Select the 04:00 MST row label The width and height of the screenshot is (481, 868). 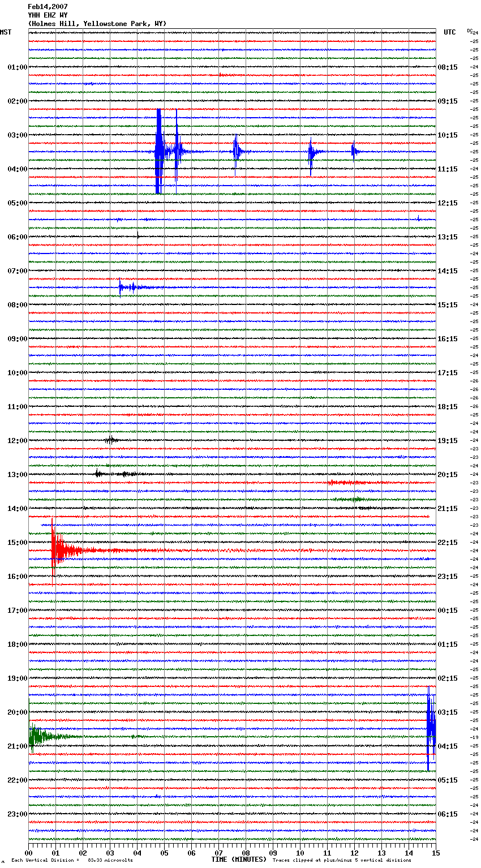[x=18, y=169]
